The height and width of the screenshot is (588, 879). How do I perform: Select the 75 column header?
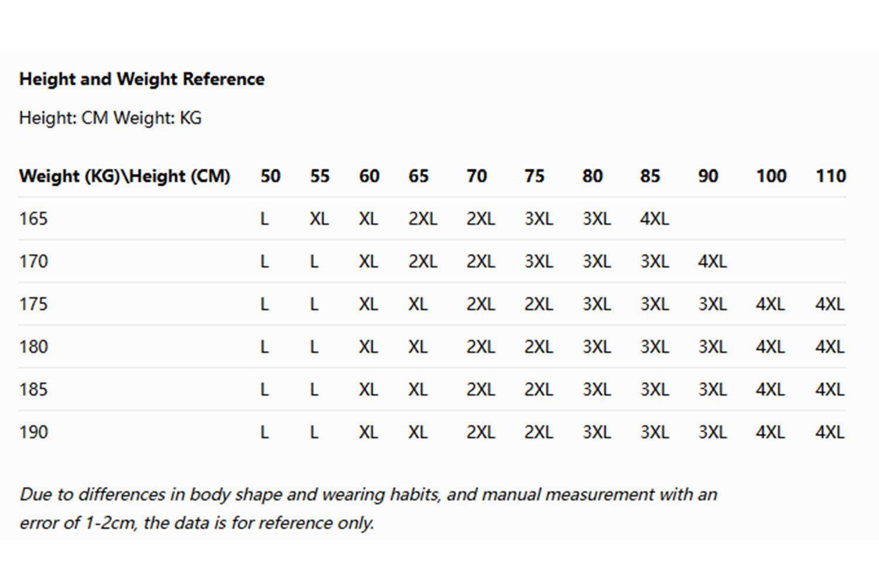click(x=534, y=176)
